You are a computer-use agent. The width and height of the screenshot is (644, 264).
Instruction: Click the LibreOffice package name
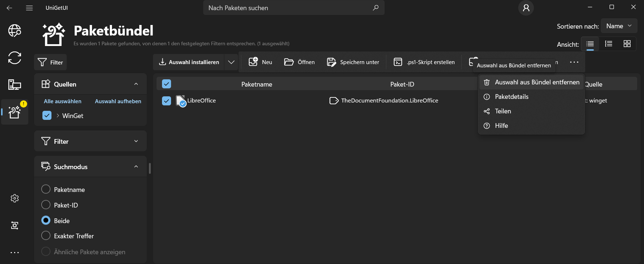tap(201, 101)
